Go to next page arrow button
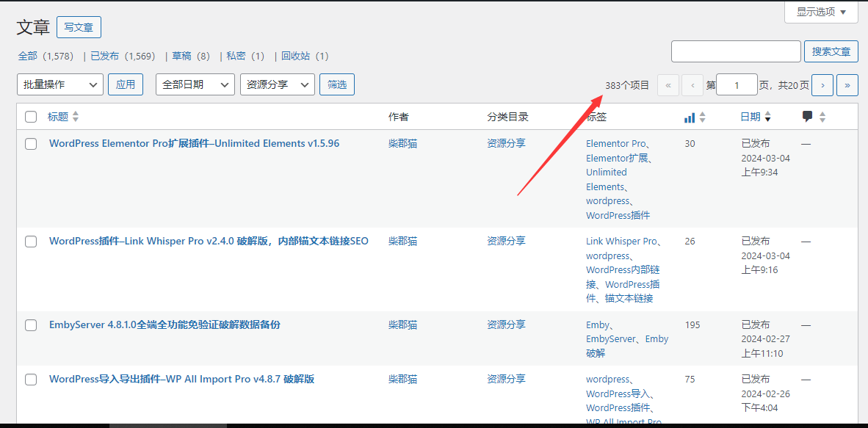This screenshot has height=428, width=868. (x=822, y=85)
